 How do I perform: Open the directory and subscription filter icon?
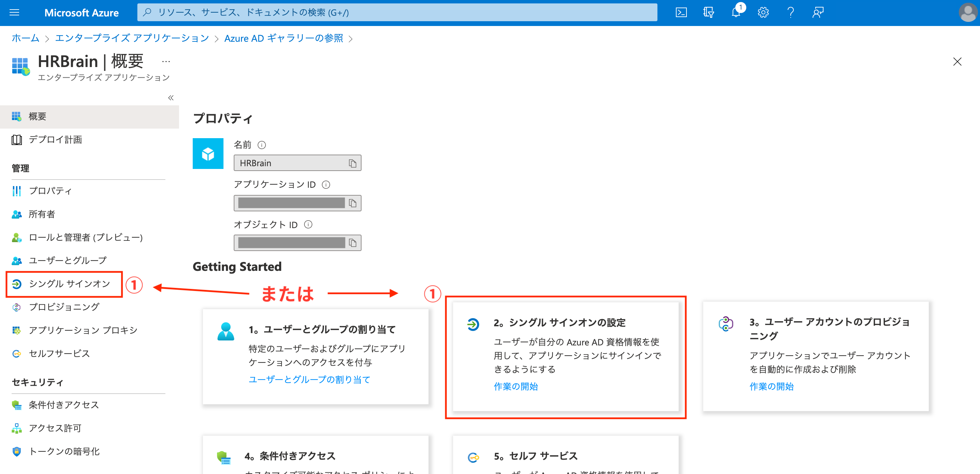(708, 13)
